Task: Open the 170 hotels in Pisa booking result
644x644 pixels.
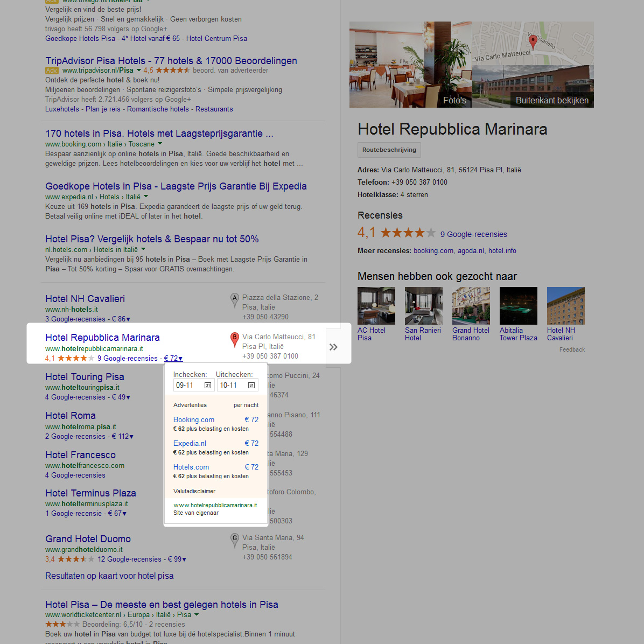Action: click(x=159, y=134)
